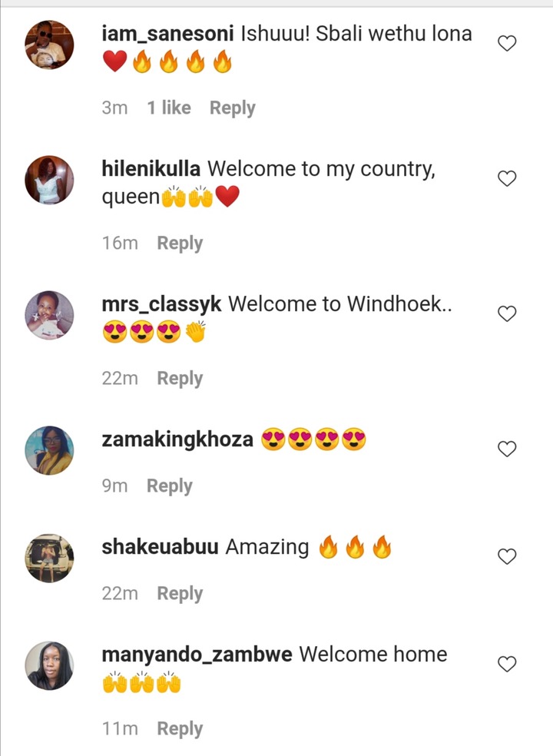Open manyando_zambwe's profile photo
553x756 pixels.
(x=49, y=665)
